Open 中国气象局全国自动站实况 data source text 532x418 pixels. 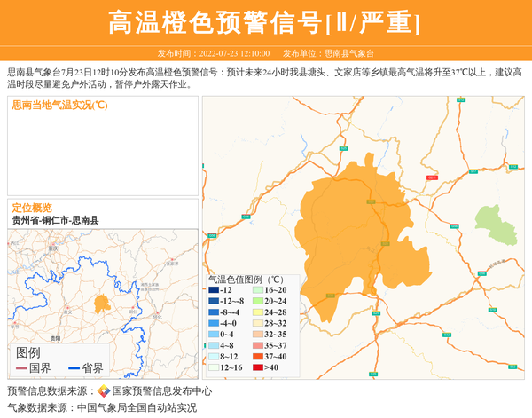pos(137,408)
